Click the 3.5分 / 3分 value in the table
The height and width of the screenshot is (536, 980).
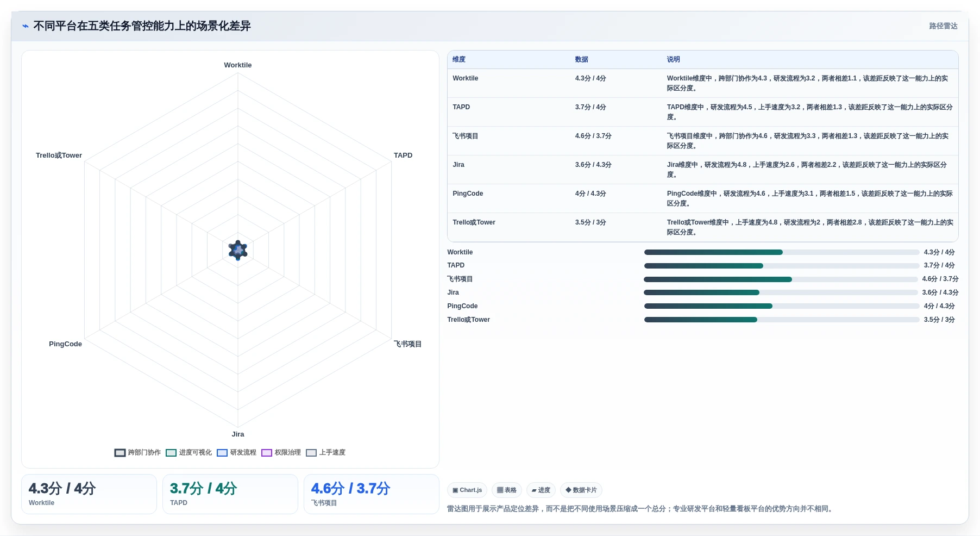pyautogui.click(x=590, y=222)
